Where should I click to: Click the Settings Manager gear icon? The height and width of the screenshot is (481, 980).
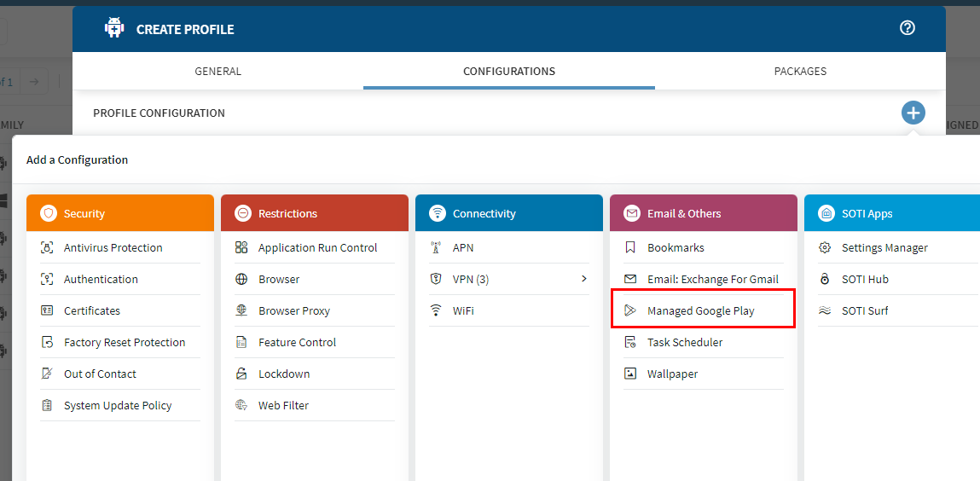click(825, 247)
